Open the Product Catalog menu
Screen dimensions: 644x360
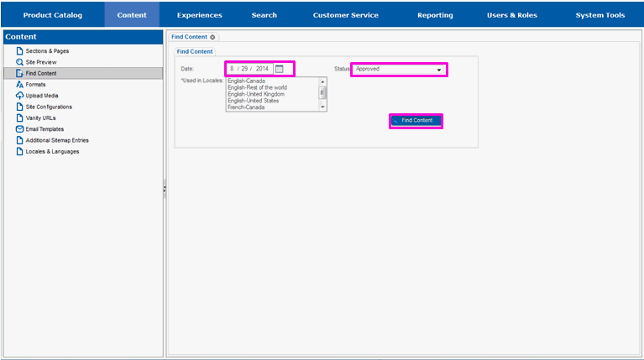click(x=53, y=15)
